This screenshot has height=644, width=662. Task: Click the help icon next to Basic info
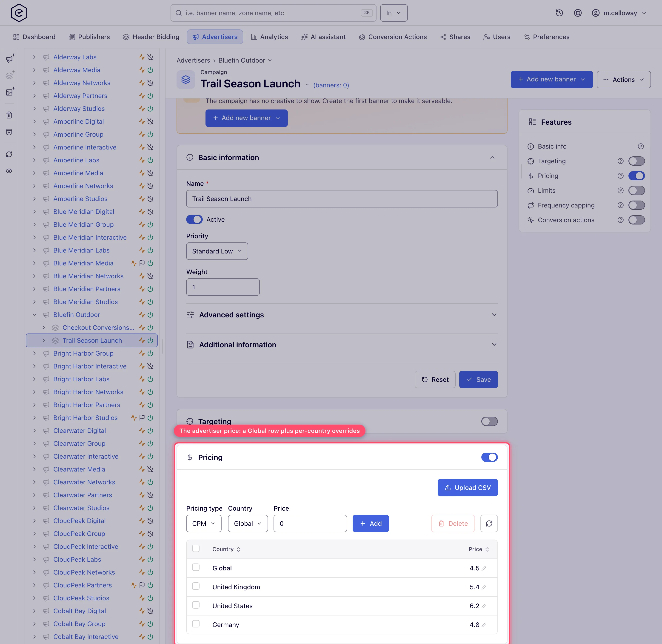click(x=641, y=147)
